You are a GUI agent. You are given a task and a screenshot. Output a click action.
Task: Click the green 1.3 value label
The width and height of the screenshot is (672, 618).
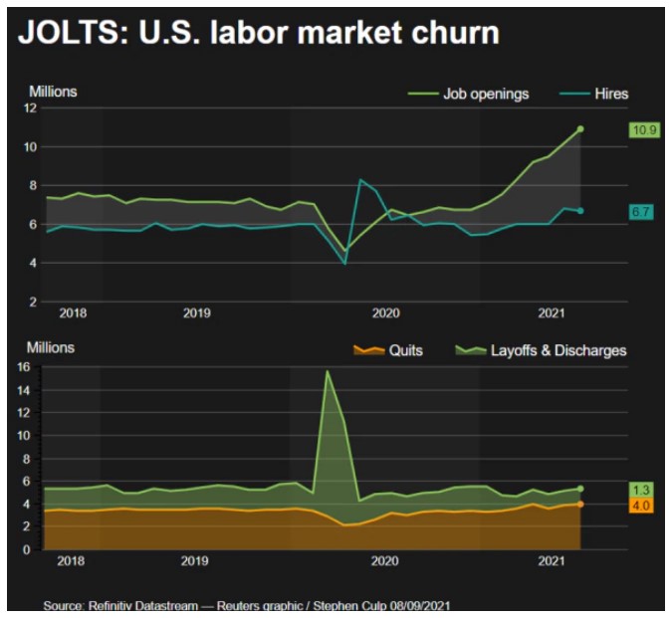tap(642, 490)
